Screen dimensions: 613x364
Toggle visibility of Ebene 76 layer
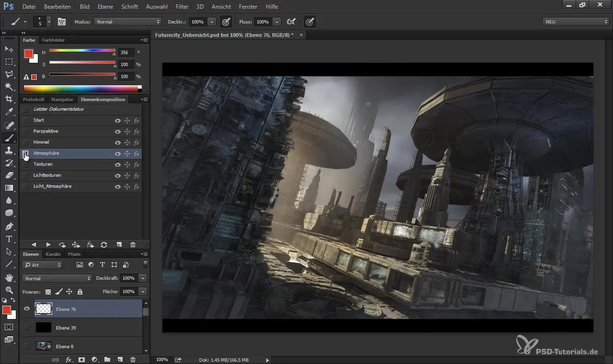pyautogui.click(x=27, y=309)
